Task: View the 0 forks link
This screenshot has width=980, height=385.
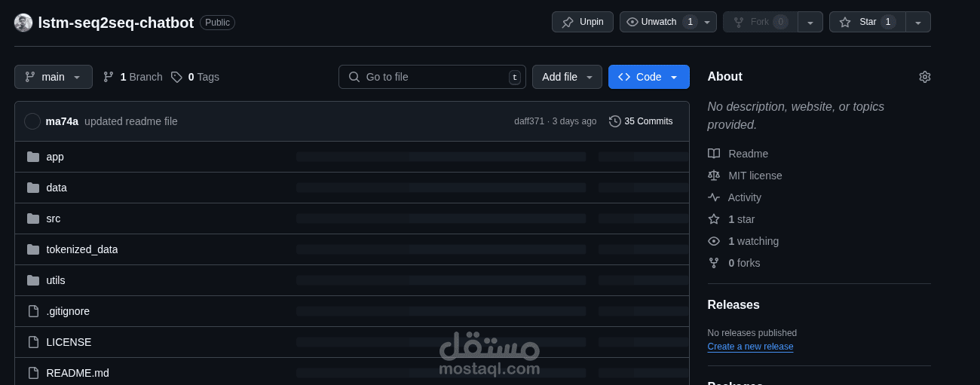Action: [x=745, y=263]
